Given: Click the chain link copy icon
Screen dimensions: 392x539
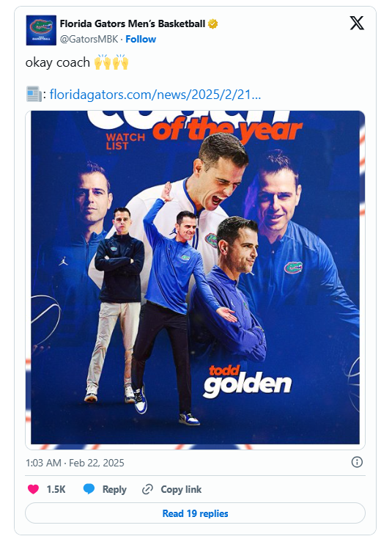Looking at the screenshot, I should point(147,489).
